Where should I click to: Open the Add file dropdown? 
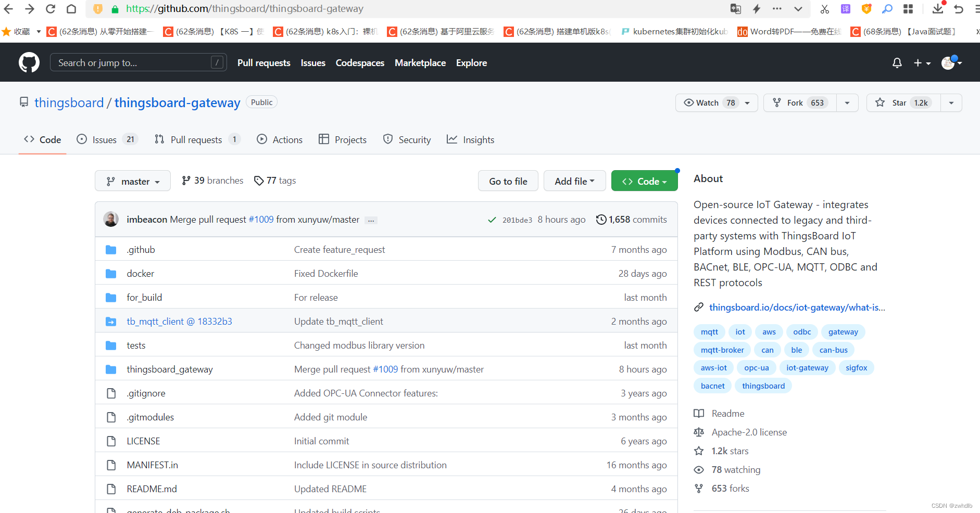click(574, 181)
